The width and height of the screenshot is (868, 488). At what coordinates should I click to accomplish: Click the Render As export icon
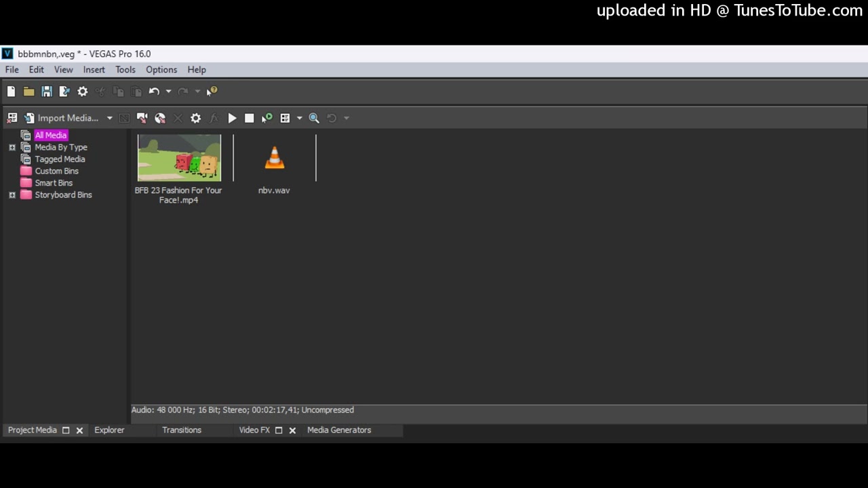tap(64, 91)
